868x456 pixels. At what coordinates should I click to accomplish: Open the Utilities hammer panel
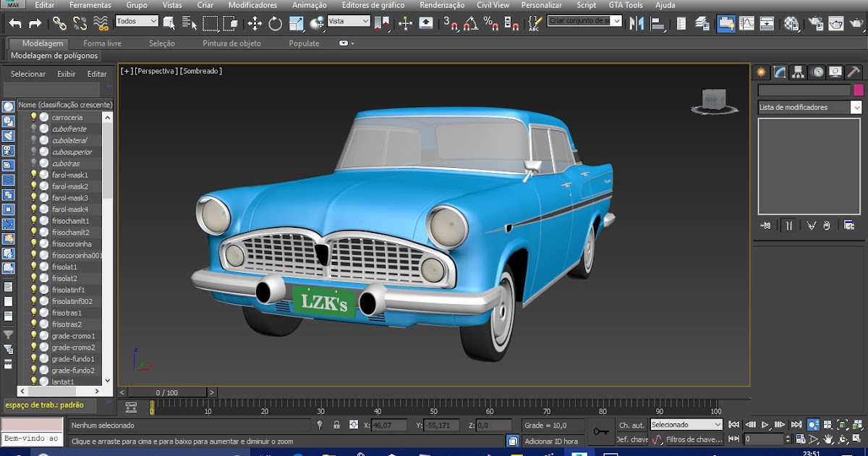(854, 72)
